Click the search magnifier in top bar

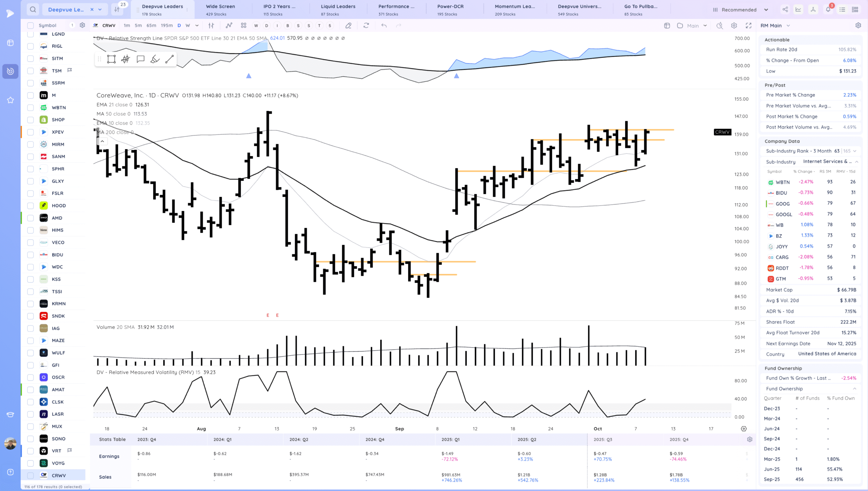pyautogui.click(x=33, y=9)
